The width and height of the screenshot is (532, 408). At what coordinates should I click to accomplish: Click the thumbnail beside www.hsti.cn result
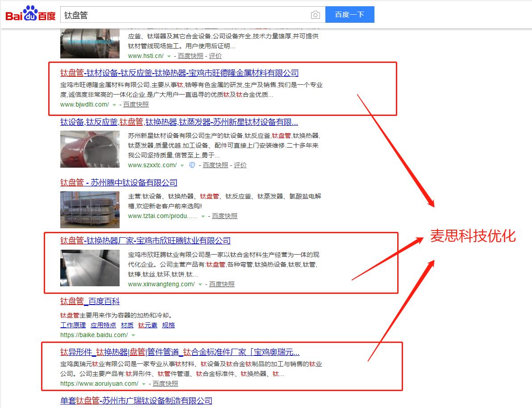tap(90, 43)
